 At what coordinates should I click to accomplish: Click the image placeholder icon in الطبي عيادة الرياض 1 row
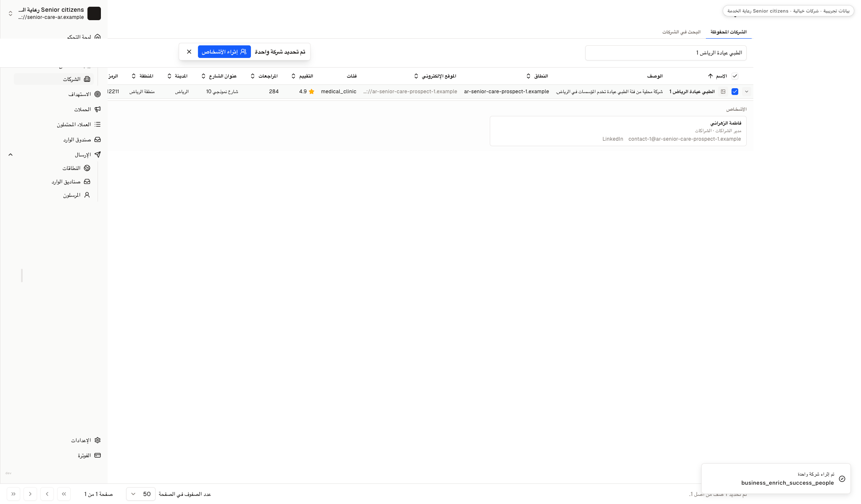[723, 92]
